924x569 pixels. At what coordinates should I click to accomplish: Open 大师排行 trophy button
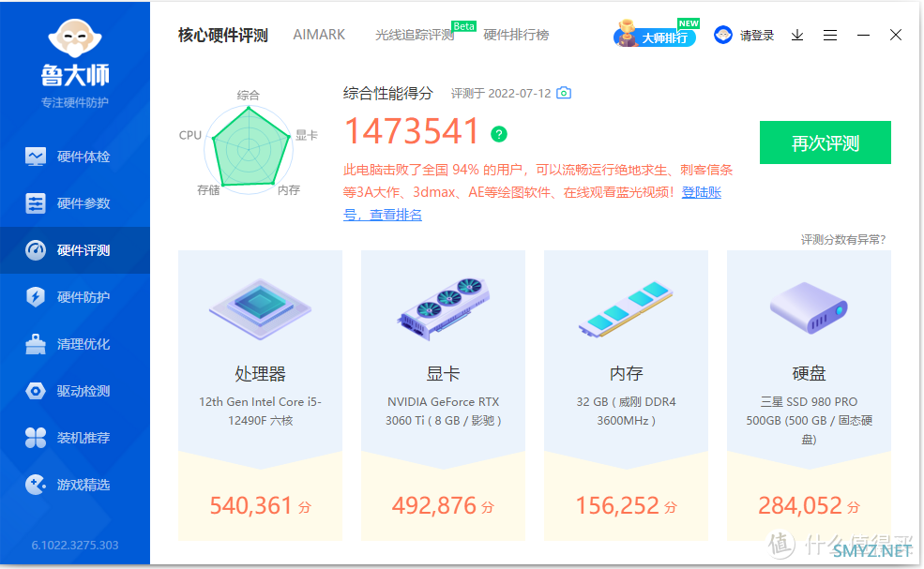point(656,35)
